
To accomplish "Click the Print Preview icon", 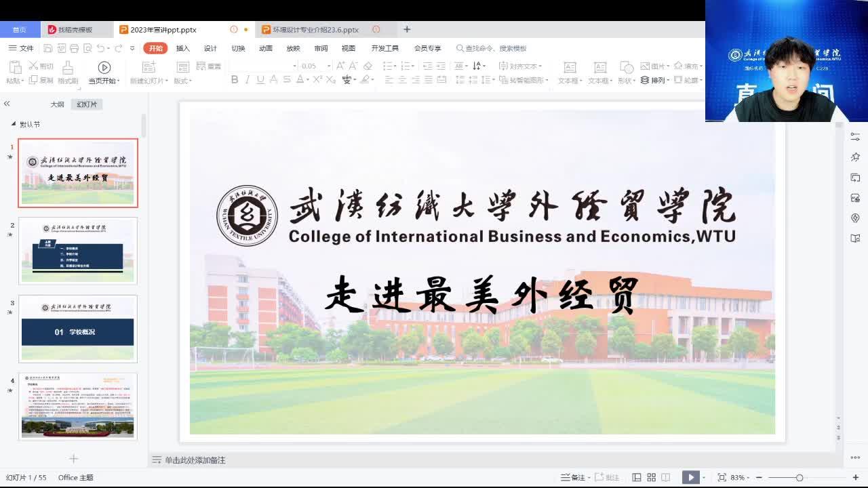I will 87,48.
